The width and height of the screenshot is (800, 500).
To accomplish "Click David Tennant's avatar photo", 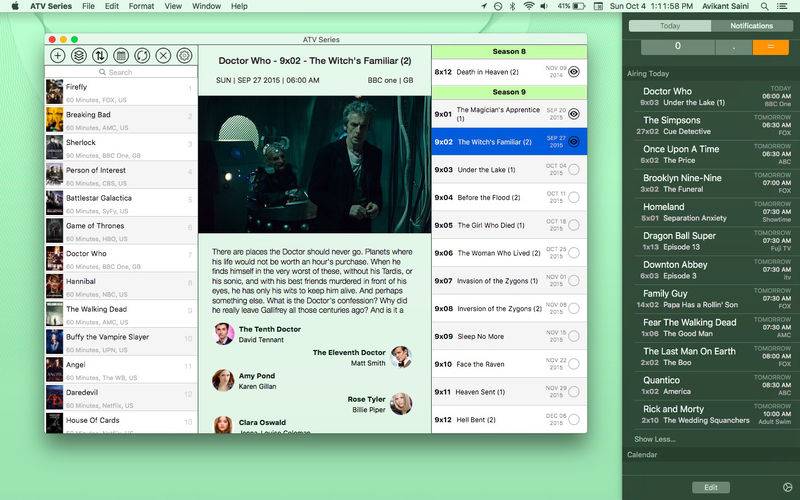I will click(223, 334).
